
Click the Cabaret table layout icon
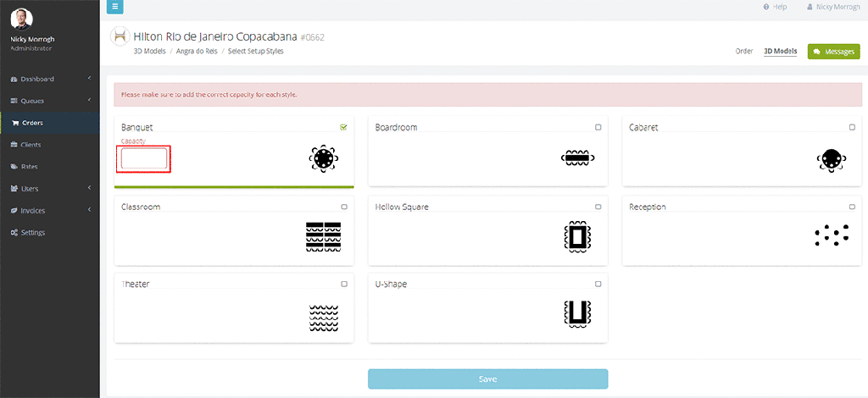[832, 160]
